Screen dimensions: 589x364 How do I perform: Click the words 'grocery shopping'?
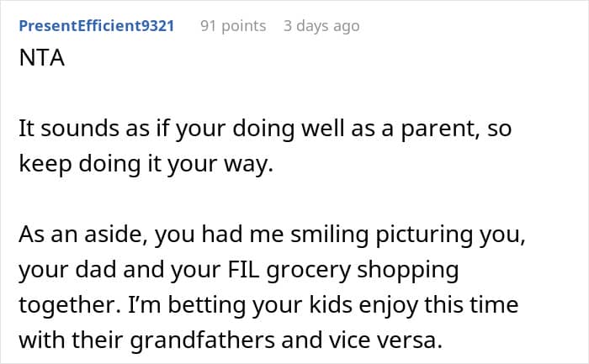pos(363,271)
